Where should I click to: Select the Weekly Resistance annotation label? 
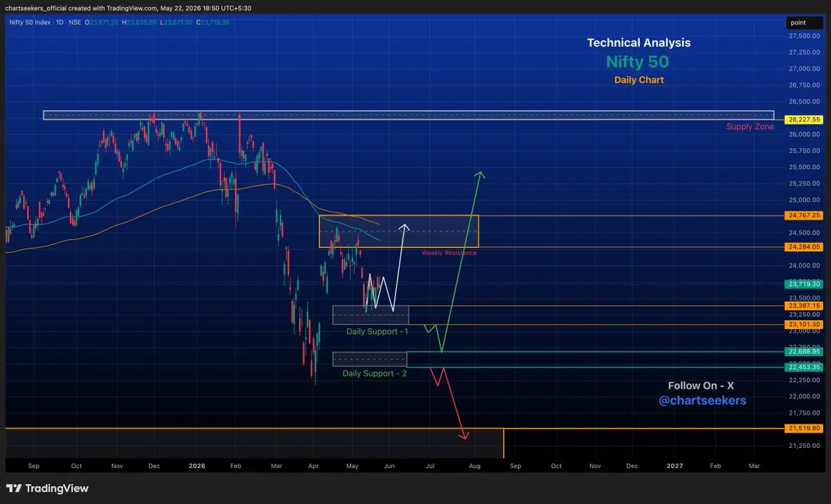(449, 253)
